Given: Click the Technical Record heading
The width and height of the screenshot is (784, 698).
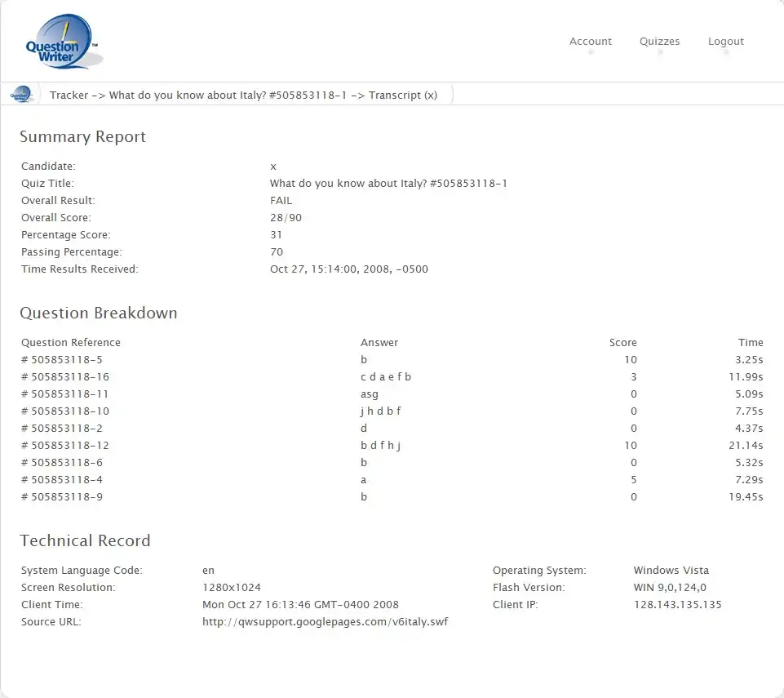Looking at the screenshot, I should point(85,541).
